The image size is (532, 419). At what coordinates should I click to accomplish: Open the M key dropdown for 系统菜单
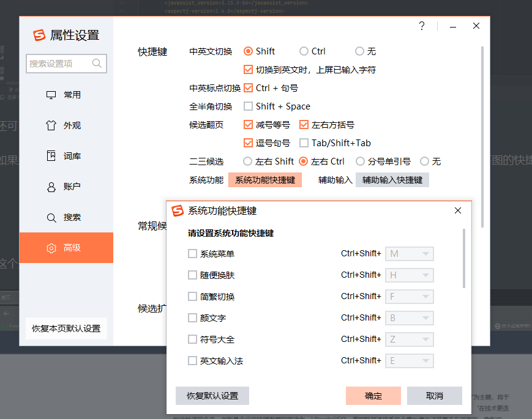pyautogui.click(x=410, y=254)
